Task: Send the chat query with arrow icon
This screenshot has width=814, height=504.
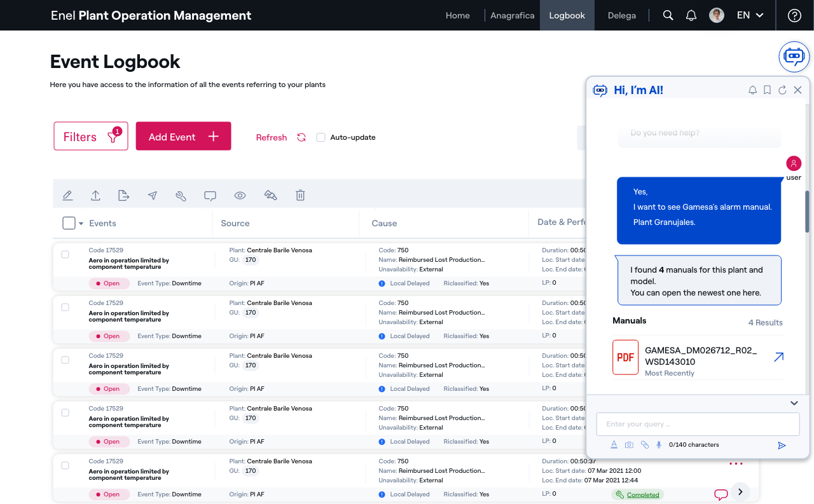Action: click(782, 446)
